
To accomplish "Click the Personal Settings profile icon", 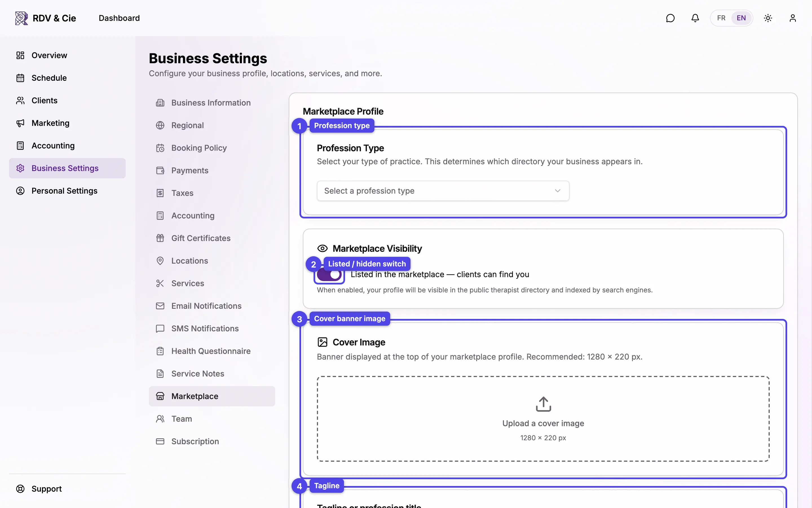I will click(x=21, y=191).
